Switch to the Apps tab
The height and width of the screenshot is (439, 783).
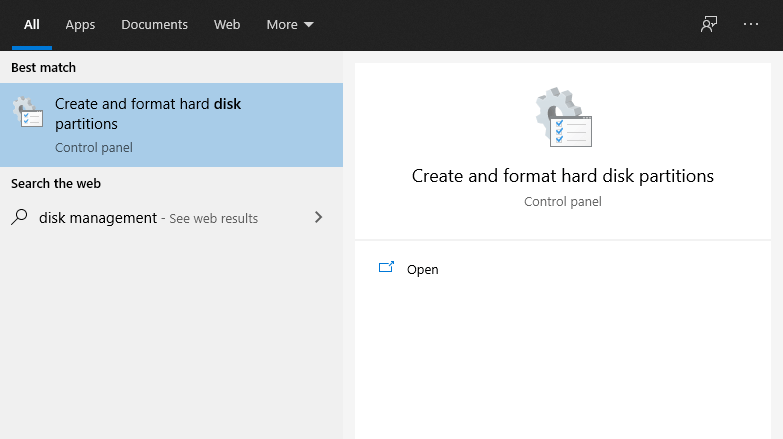(80, 24)
